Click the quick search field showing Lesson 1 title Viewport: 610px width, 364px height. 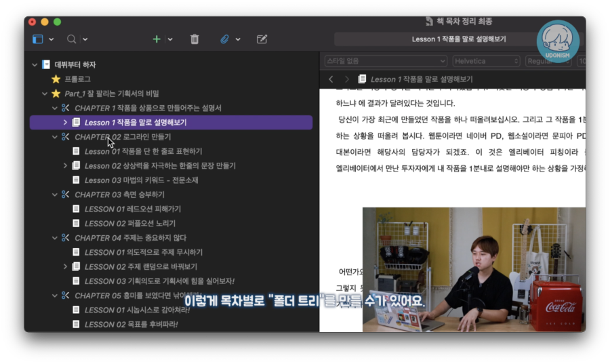459,39
